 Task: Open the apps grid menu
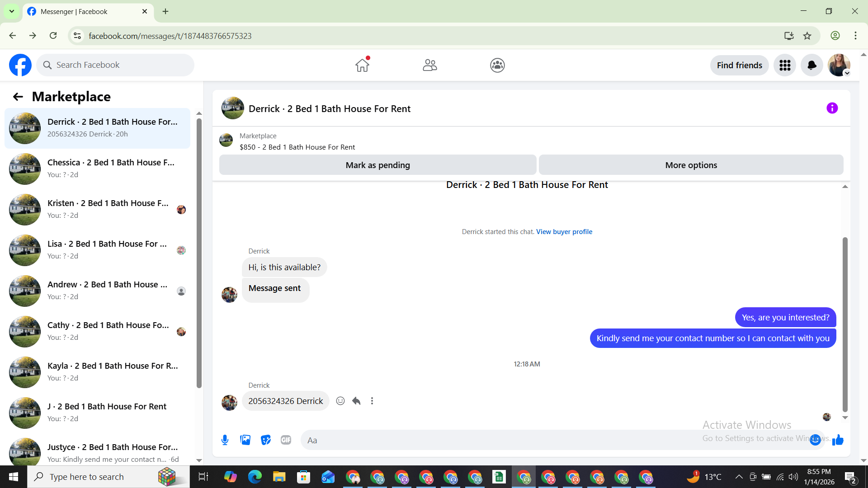(x=785, y=65)
